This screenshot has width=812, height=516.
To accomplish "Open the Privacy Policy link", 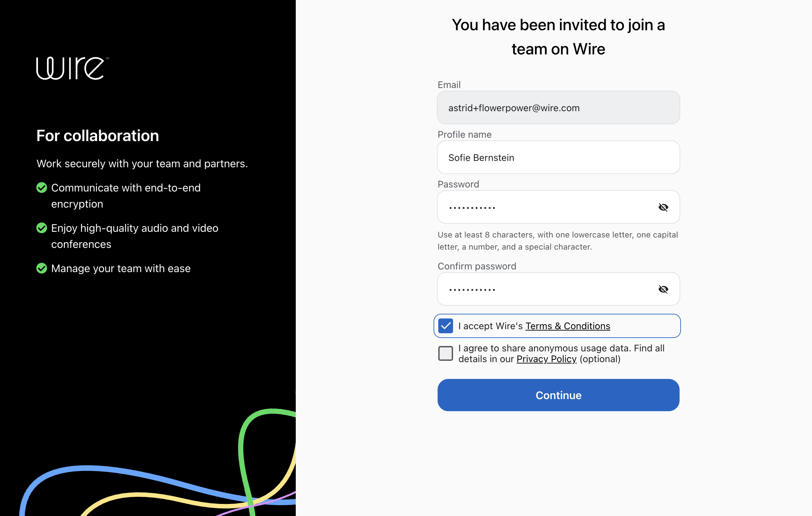I will [546, 359].
